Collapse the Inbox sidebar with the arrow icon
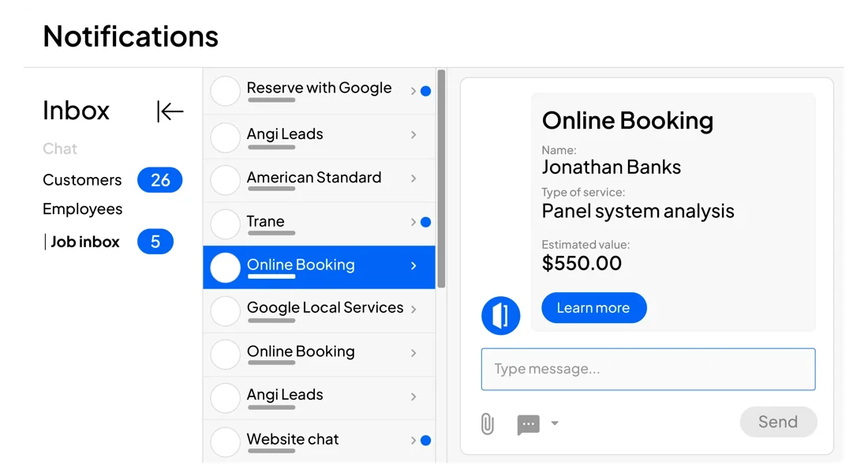The height and width of the screenshot is (466, 868). [170, 111]
